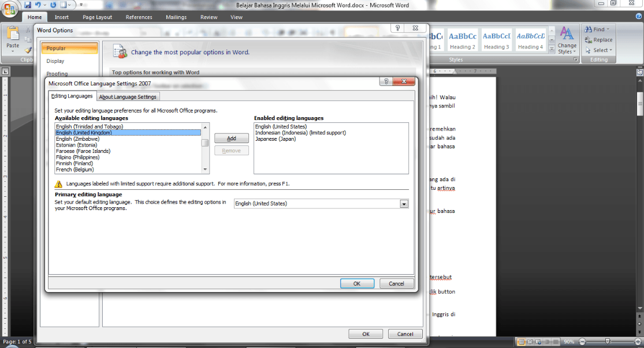Screen dimensions: 644x348
Task: Switch to Full Screen Reading view
Action: pyautogui.click(x=530, y=342)
